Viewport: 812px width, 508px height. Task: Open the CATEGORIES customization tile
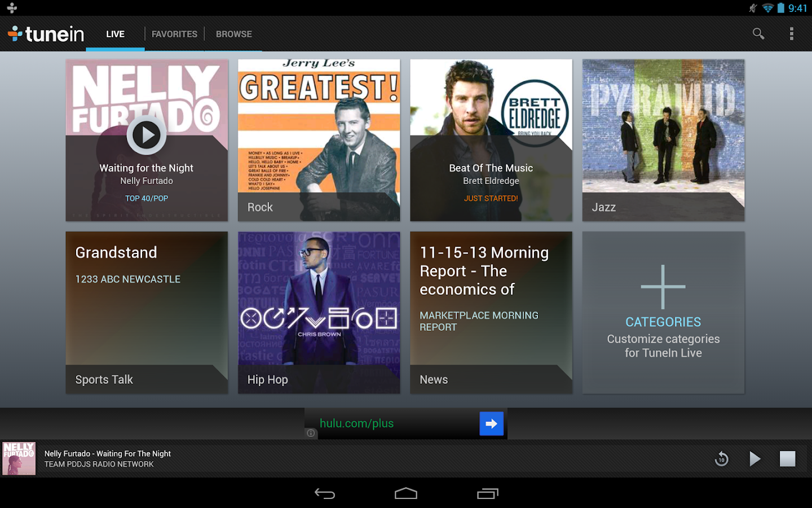coord(663,312)
